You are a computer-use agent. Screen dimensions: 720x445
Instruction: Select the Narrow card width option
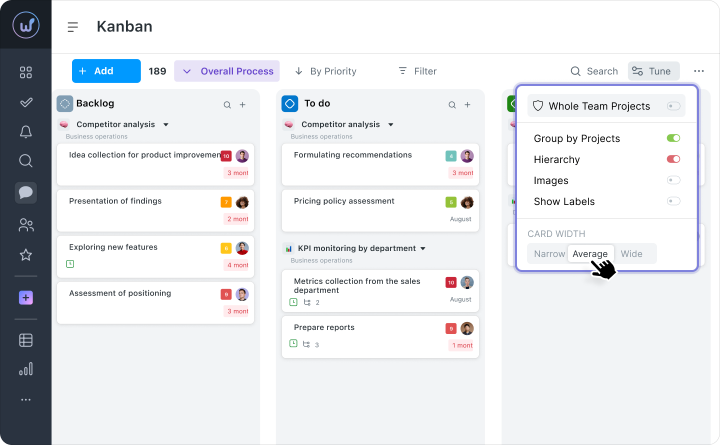click(549, 254)
